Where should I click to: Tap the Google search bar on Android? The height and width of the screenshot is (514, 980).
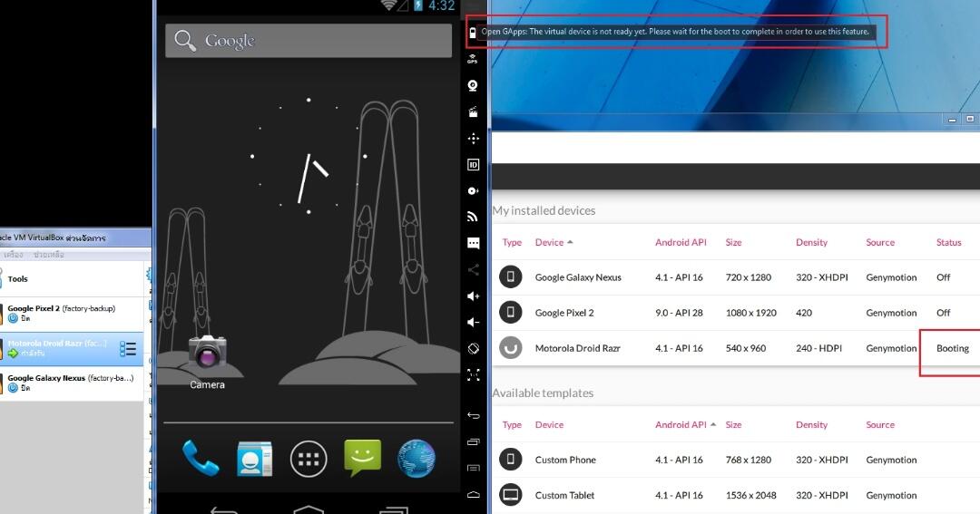click(309, 41)
